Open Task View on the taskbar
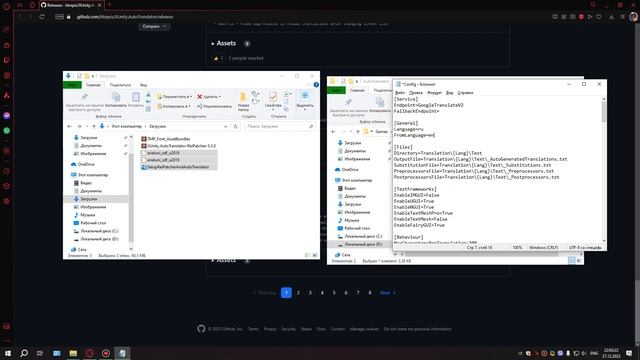The image size is (640, 360). click(x=40, y=353)
